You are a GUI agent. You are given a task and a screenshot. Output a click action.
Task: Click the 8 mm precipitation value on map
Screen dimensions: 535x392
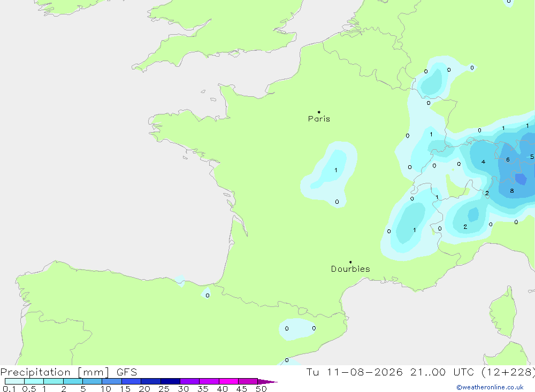pos(512,191)
